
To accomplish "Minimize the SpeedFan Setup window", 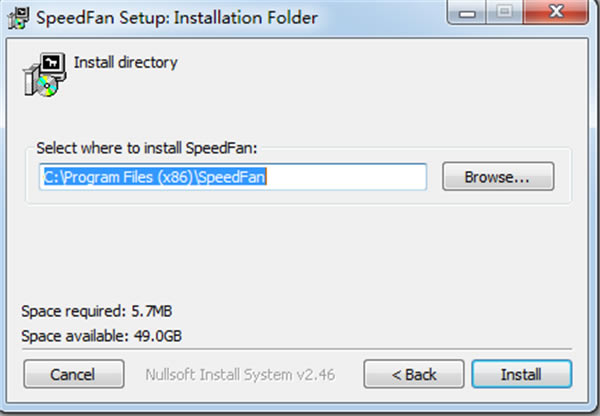I will click(467, 13).
